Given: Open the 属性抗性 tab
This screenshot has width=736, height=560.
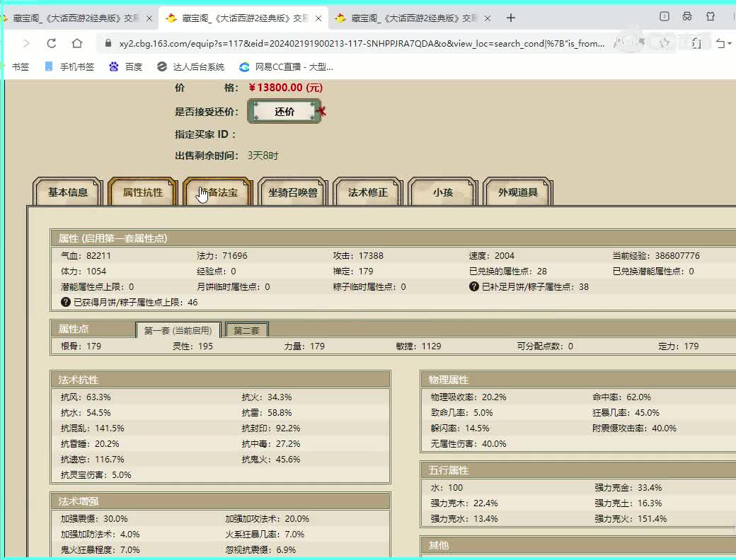Looking at the screenshot, I should pos(143,192).
